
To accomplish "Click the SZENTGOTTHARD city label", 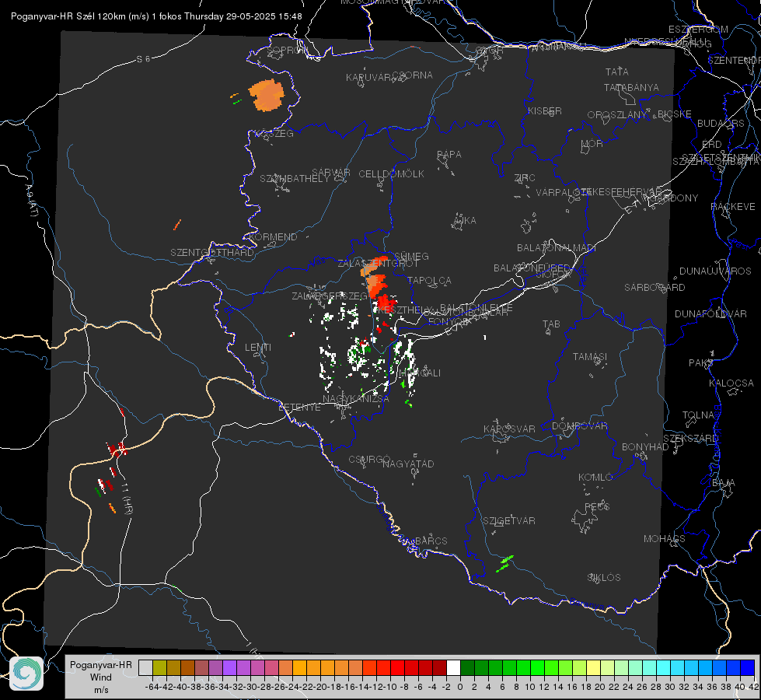I will point(212,253).
